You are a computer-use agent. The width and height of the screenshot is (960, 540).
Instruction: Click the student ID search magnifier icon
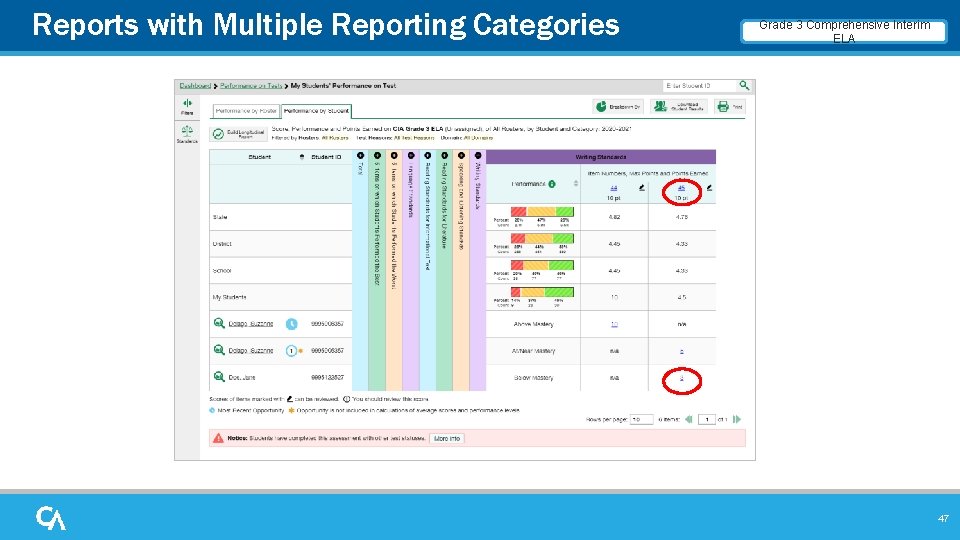744,86
